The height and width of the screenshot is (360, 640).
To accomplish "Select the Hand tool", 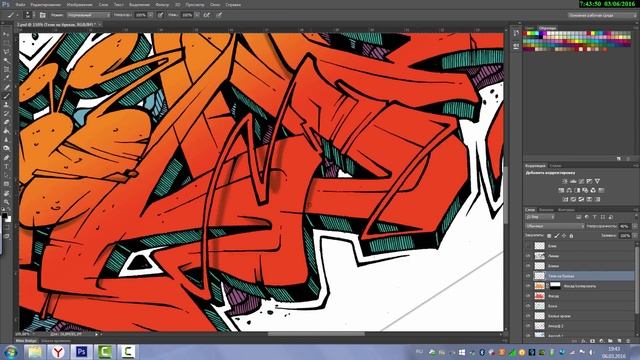I will coord(6,193).
